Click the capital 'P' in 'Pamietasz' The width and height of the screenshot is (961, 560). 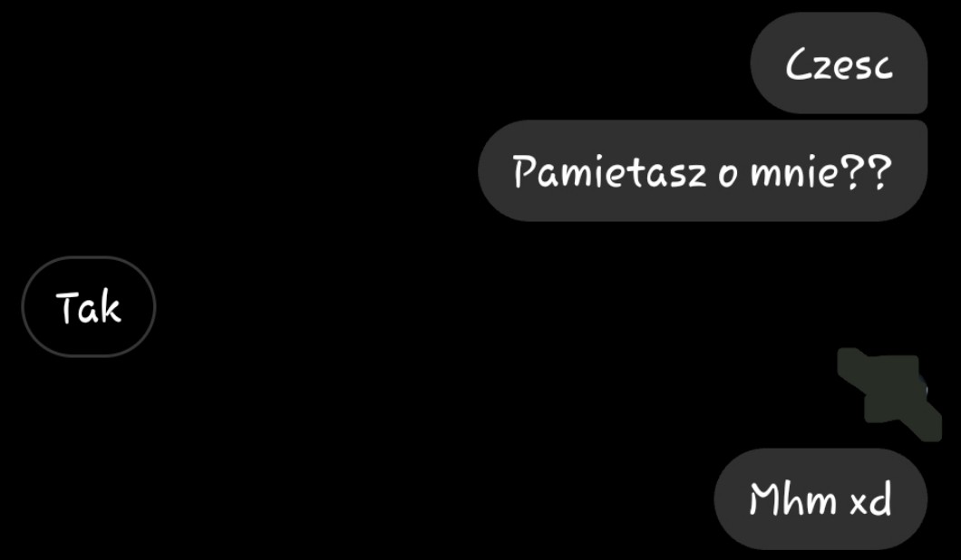tap(526, 171)
